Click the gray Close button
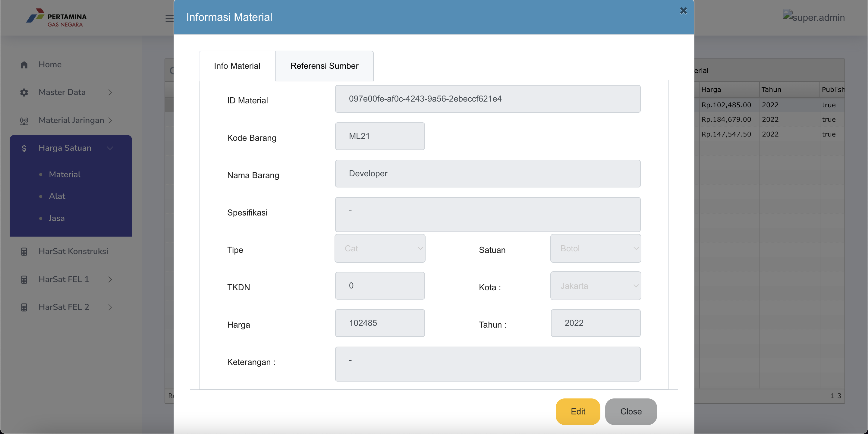The width and height of the screenshot is (868, 434). point(631,411)
